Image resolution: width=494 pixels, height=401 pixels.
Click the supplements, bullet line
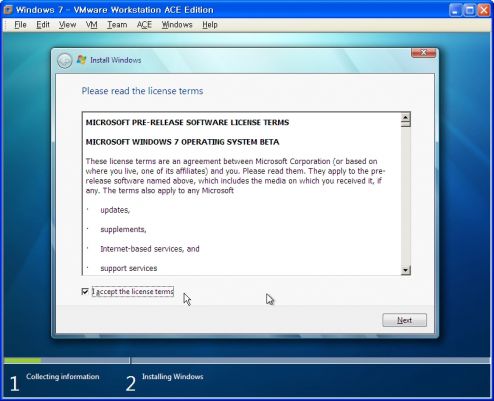pos(123,229)
